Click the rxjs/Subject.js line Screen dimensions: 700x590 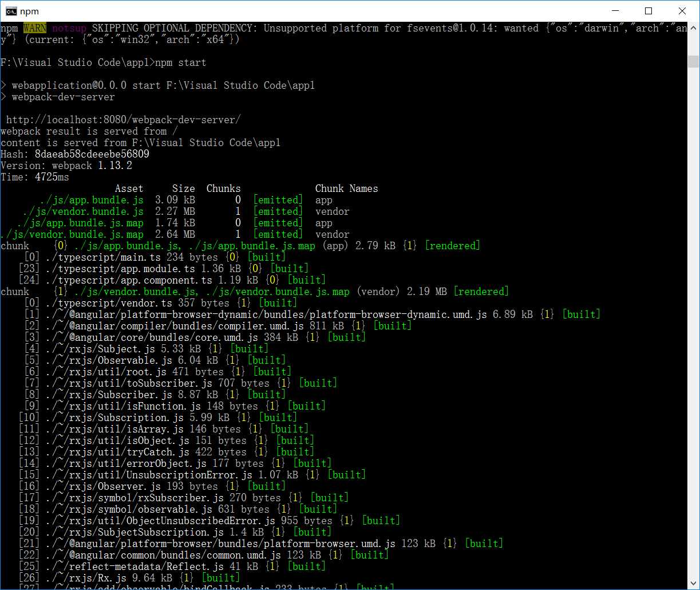coord(146,349)
